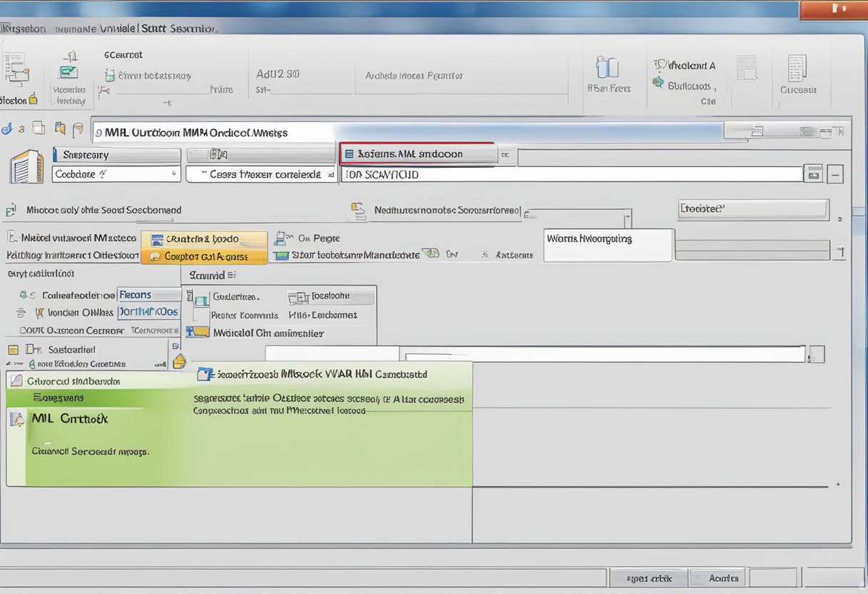This screenshot has width=868, height=594.
Task: Click the 'Acmles' button at the bottom
Action: click(x=716, y=578)
